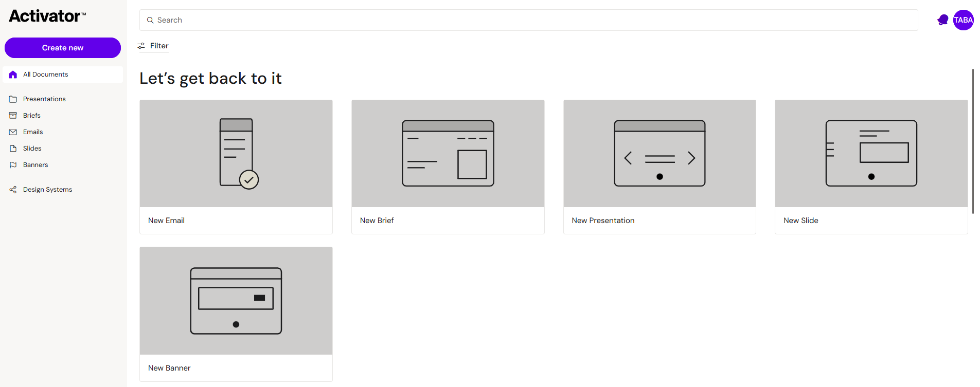This screenshot has width=980, height=387.
Task: Click the All Documents home icon
Action: [x=13, y=75]
